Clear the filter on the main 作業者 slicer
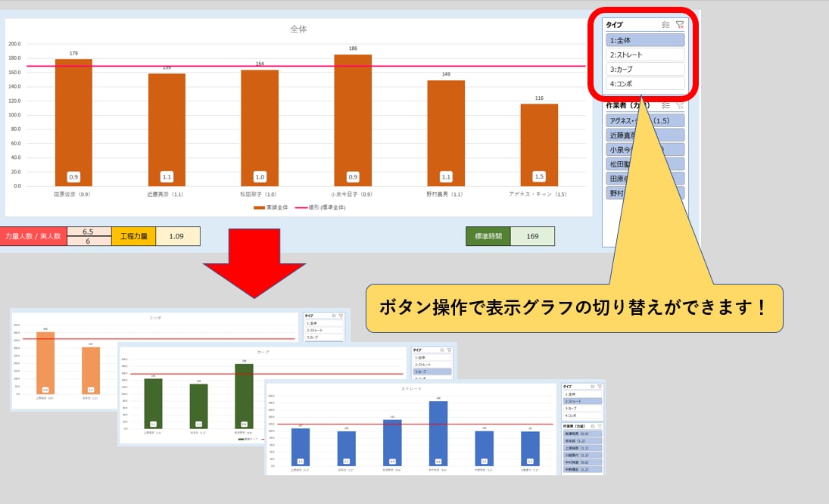This screenshot has width=829, height=504. point(680,105)
